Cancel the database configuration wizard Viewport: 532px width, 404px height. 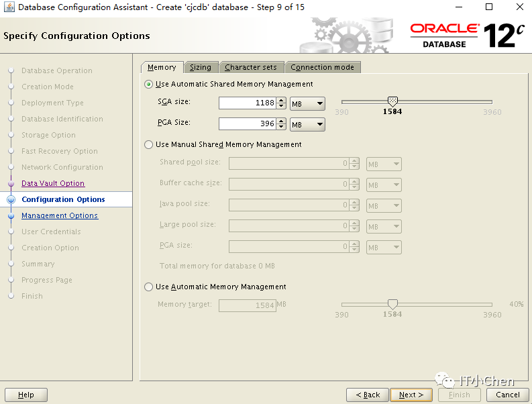(x=508, y=395)
